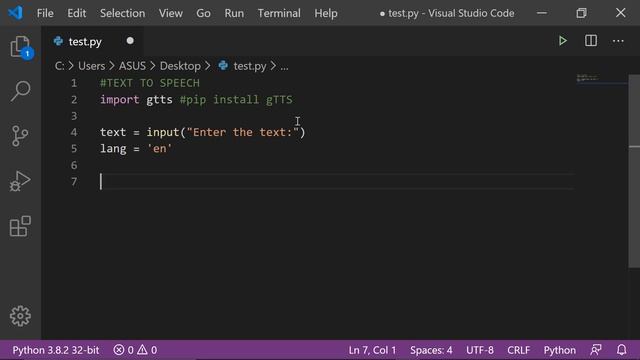
Task: Expand the breadcrumb ellipsis symbol segment
Action: (x=284, y=67)
